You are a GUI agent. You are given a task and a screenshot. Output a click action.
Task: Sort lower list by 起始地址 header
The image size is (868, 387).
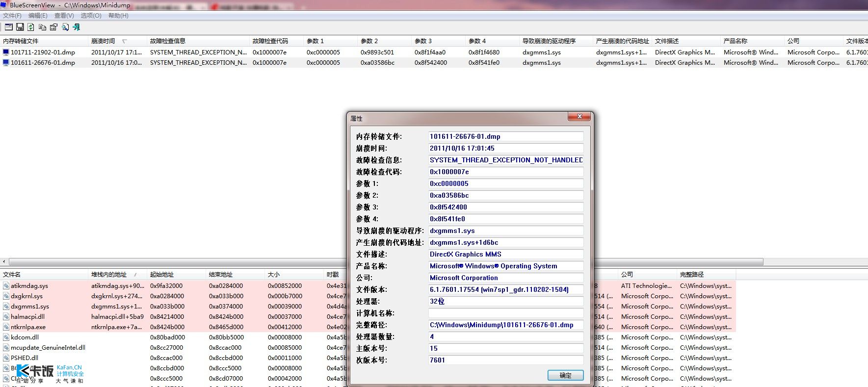(x=177, y=274)
